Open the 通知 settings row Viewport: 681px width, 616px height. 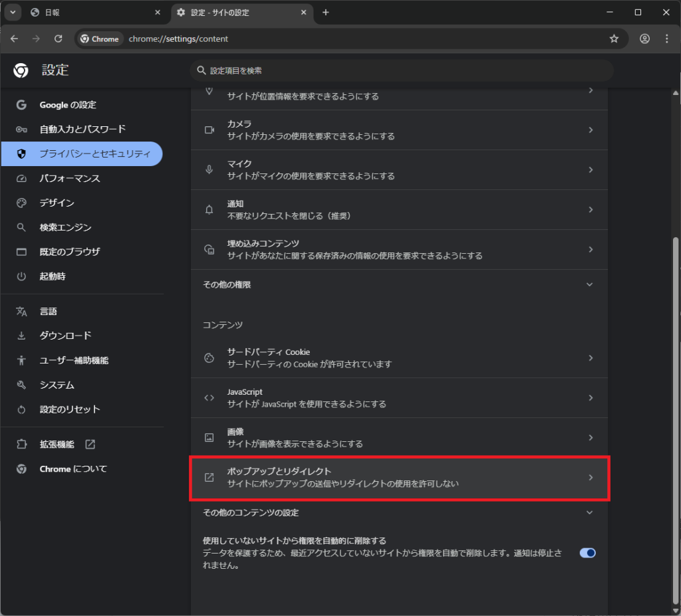pos(399,209)
